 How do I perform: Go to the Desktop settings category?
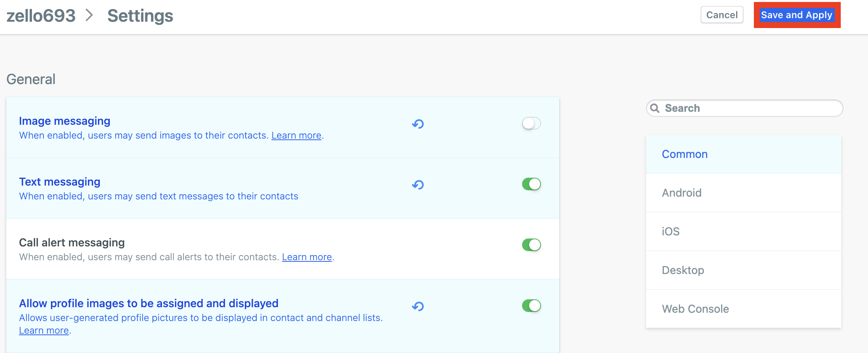(743, 270)
